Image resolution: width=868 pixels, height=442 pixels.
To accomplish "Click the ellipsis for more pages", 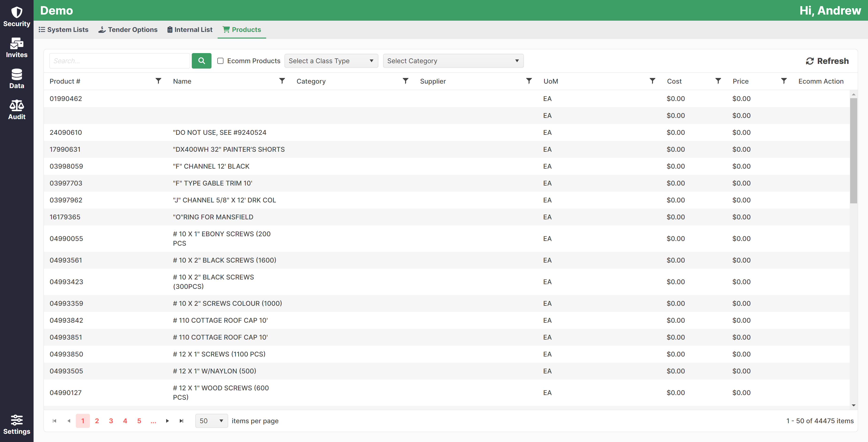I will [153, 421].
